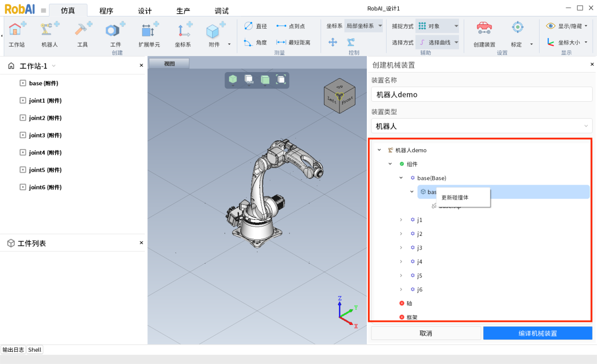597x364 pixels.
Task: Switch to the 生产 tab
Action: 183,11
